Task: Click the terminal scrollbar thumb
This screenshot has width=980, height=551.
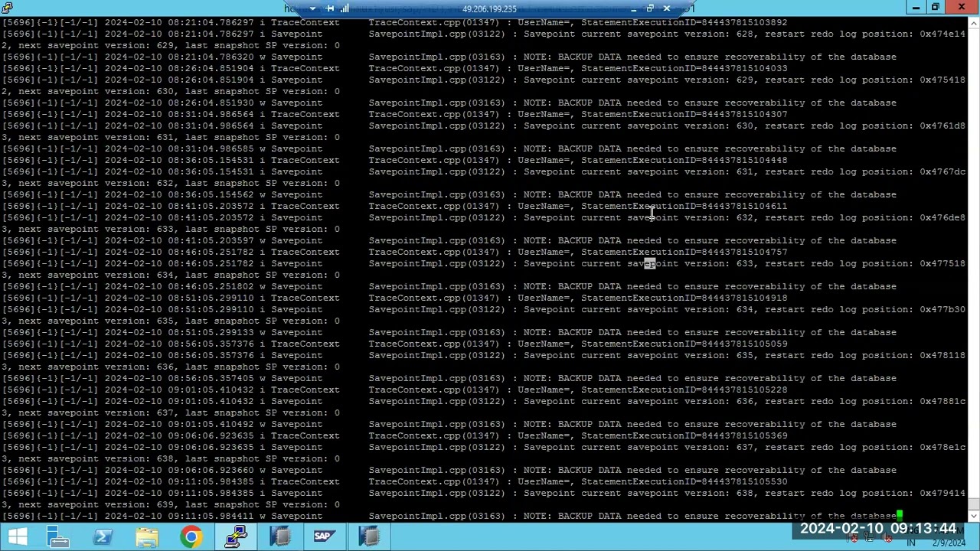Action: tap(974, 504)
